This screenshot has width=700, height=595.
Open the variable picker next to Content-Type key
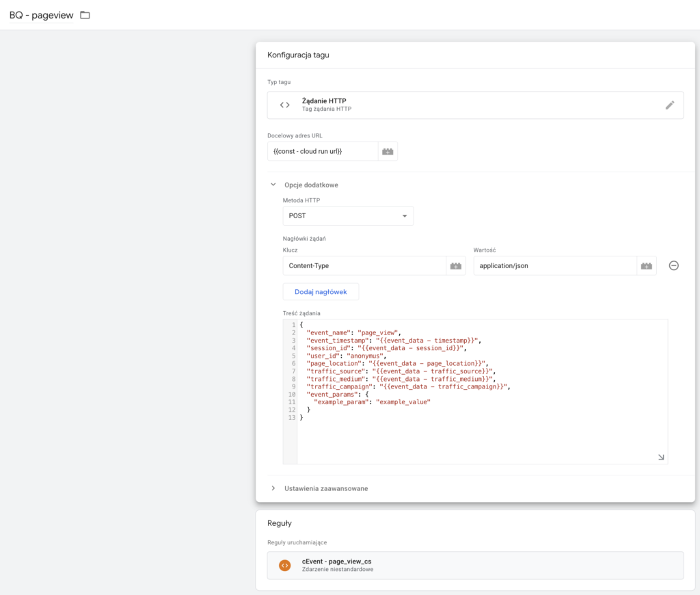pos(456,266)
